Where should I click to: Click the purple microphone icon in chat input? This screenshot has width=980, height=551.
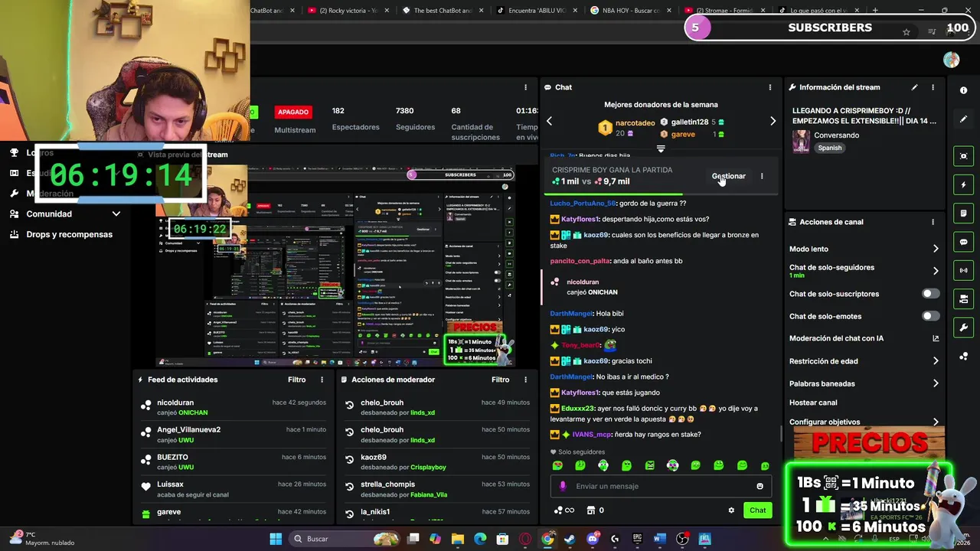click(563, 486)
